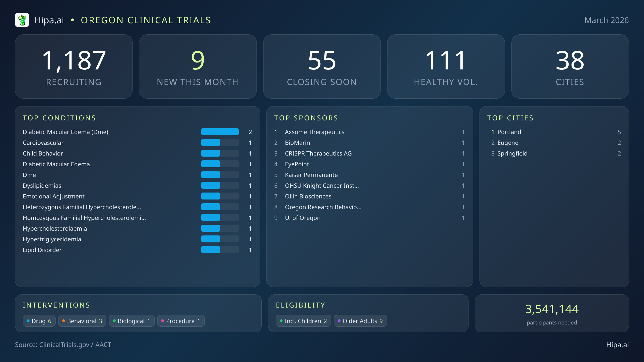Expand the Heterozygous Familial Hypercholesterole... condition
Viewport: 644px width, 362px height.
tap(82, 207)
